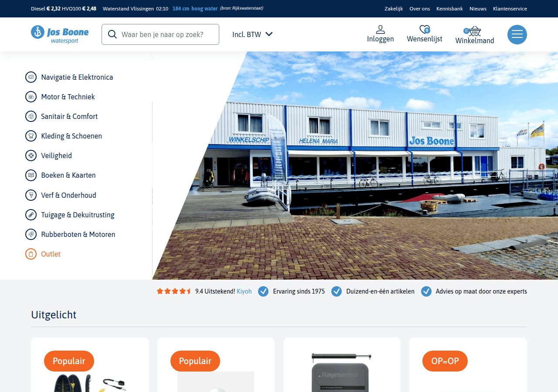Open the Winkelmand basket icon
The width and height of the screenshot is (558, 392).
point(474,31)
